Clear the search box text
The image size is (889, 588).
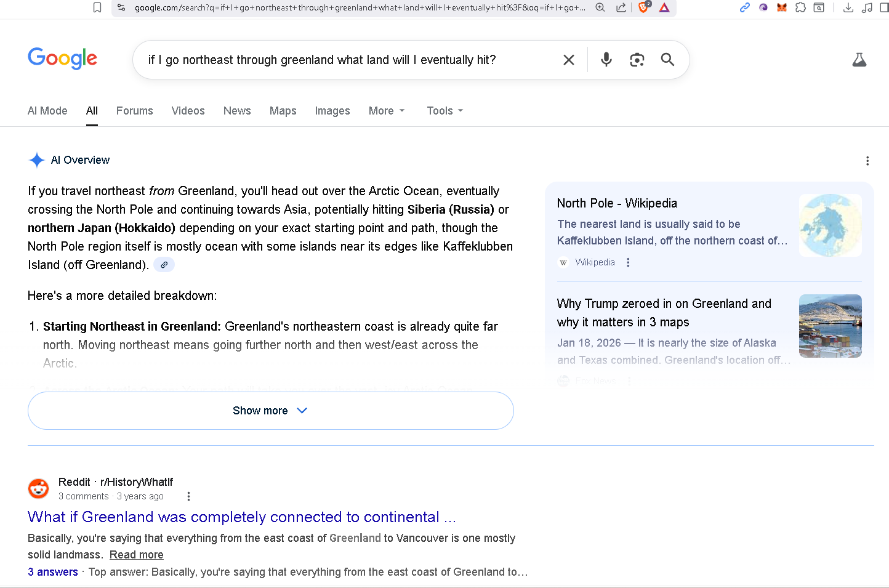tap(569, 60)
